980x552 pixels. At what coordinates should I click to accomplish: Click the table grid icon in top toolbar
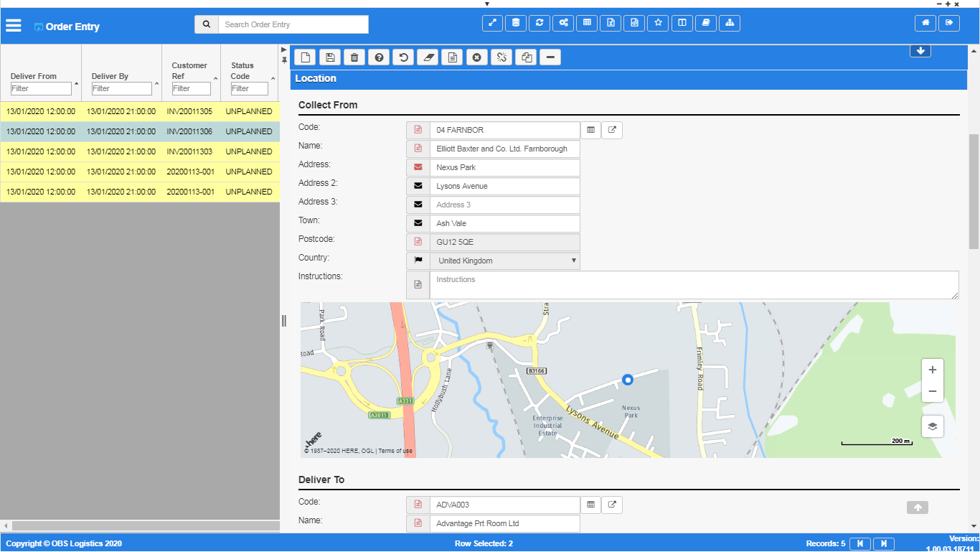pyautogui.click(x=587, y=23)
